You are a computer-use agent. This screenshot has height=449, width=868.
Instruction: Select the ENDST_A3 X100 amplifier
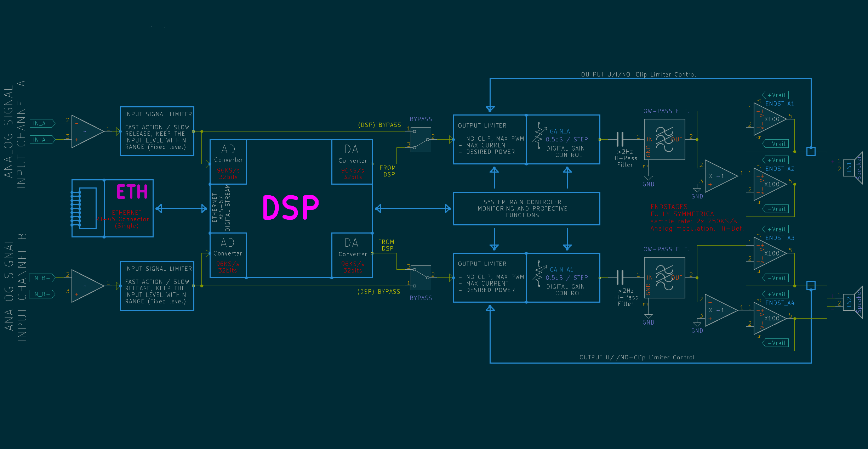(x=770, y=253)
